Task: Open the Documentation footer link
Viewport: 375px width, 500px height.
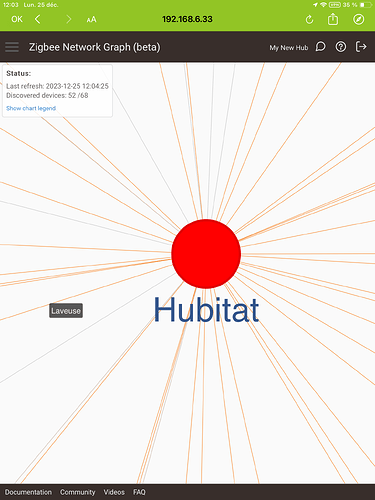Action: point(28,492)
